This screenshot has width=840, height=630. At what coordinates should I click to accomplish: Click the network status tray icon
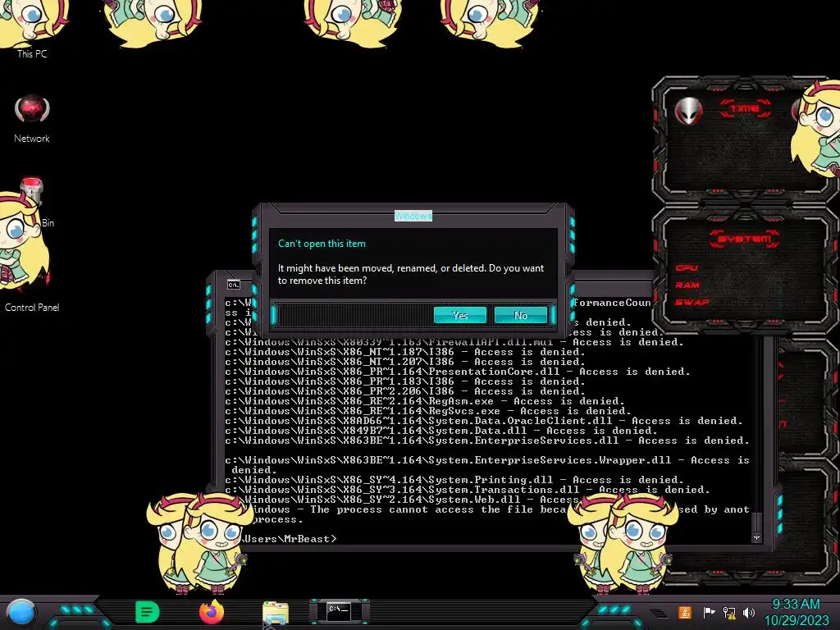(729, 612)
